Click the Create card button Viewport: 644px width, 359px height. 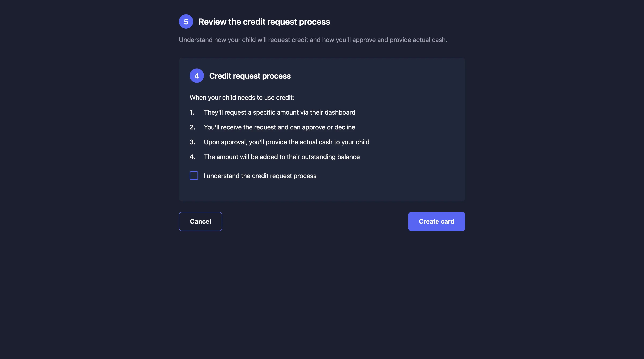(x=436, y=221)
